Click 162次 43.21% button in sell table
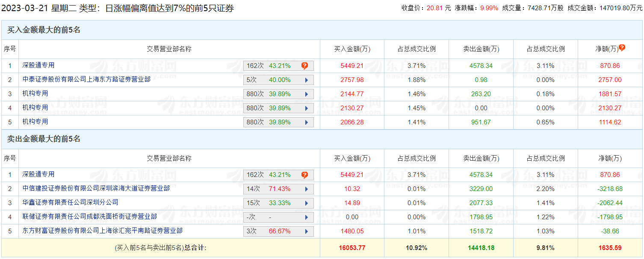Image resolution: width=644 pixels, height=259 pixels. tap(274, 175)
